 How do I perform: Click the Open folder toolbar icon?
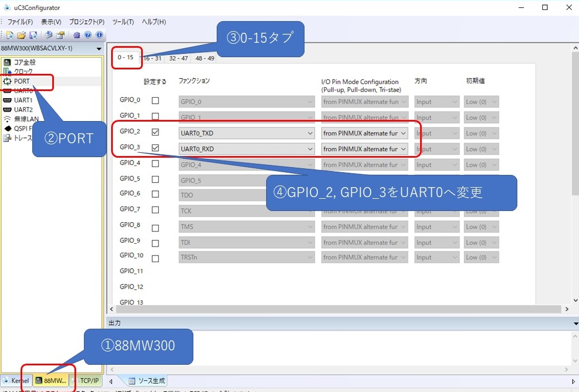(x=22, y=35)
